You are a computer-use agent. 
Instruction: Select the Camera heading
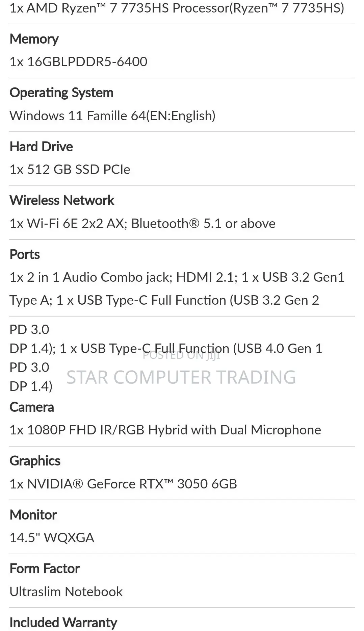coord(32,407)
